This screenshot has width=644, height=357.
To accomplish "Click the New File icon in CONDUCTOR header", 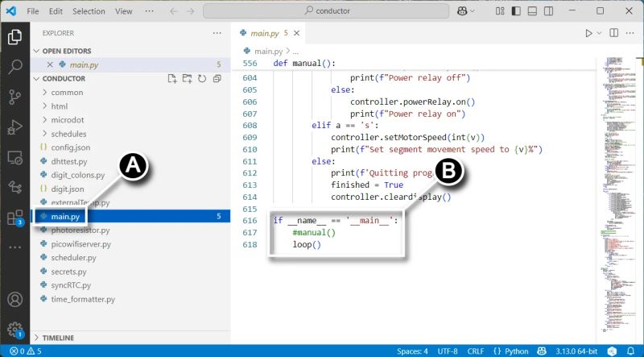I will coord(172,78).
